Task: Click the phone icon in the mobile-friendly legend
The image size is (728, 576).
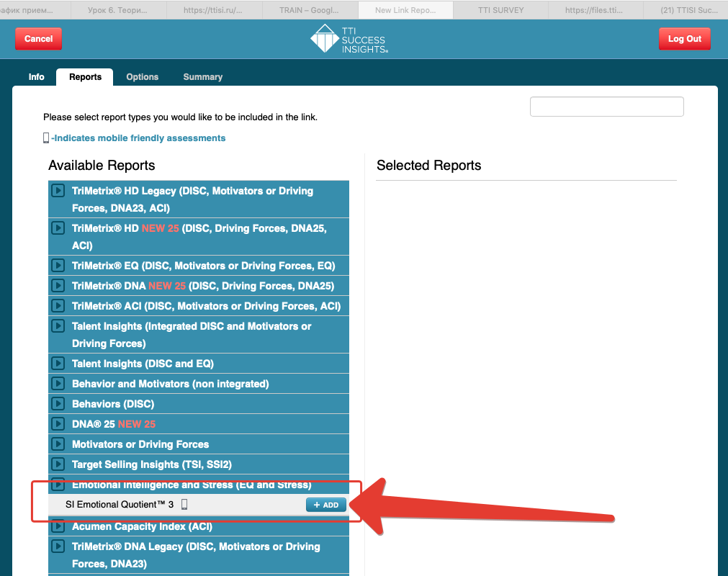Action: tap(46, 138)
